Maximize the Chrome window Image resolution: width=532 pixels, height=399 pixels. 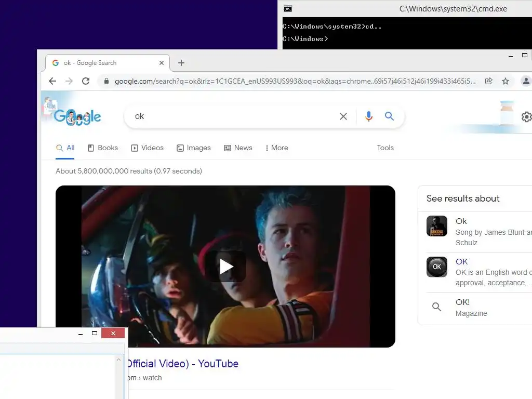click(x=525, y=55)
